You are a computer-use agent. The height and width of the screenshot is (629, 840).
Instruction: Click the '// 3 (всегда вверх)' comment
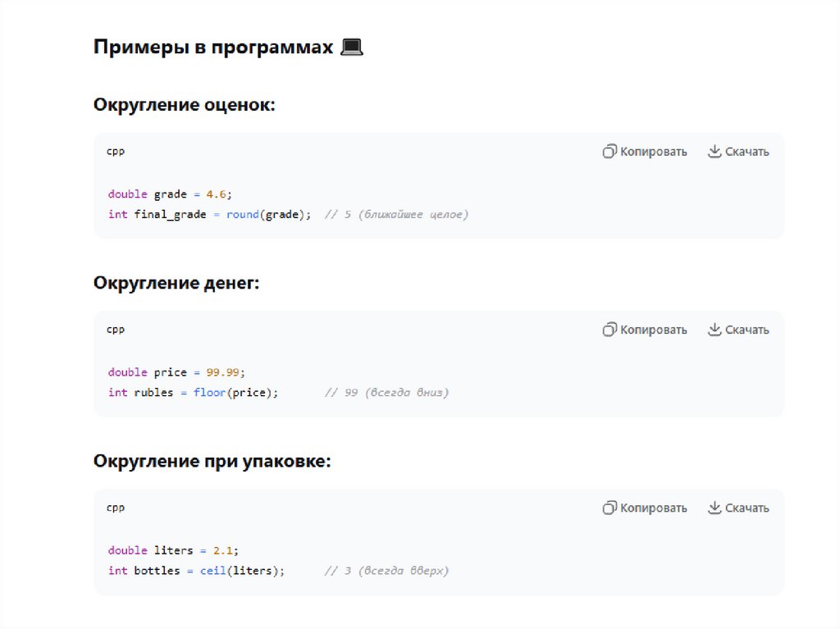point(386,571)
